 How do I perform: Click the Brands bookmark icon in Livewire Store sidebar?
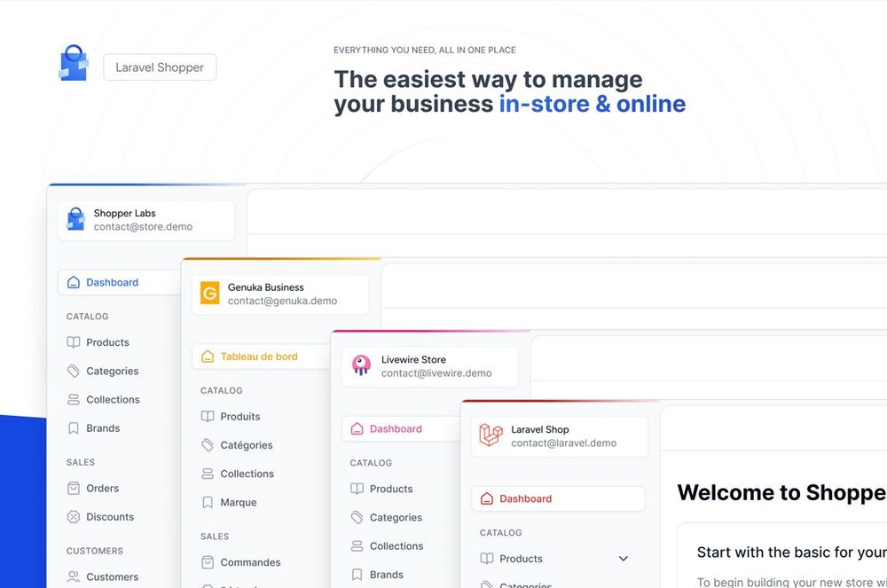pos(357,575)
